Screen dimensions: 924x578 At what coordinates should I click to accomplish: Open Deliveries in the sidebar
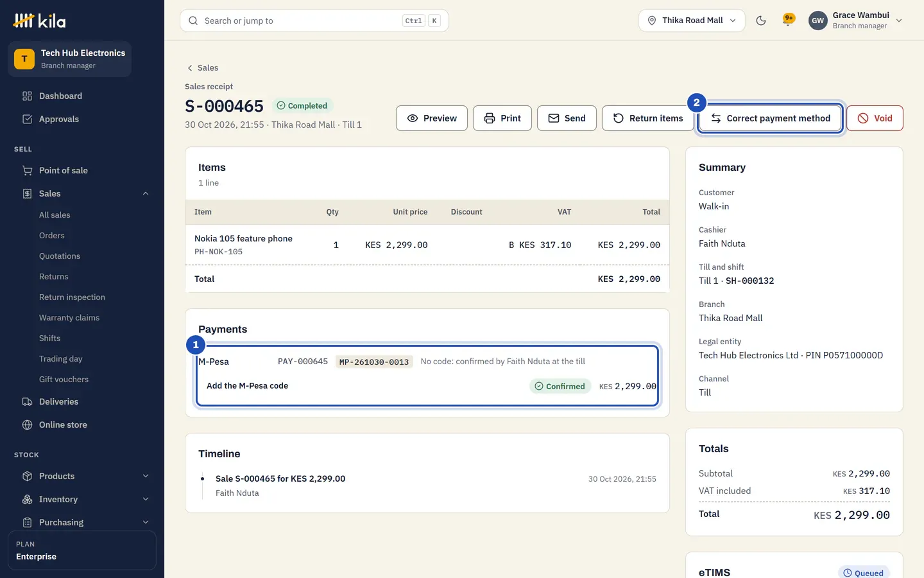(x=82, y=401)
